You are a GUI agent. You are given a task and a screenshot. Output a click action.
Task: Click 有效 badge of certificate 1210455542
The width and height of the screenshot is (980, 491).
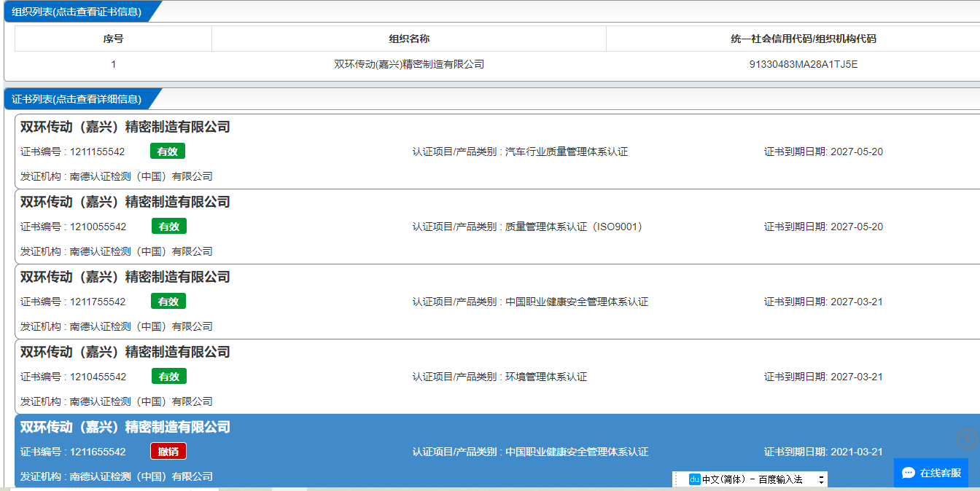pos(169,377)
